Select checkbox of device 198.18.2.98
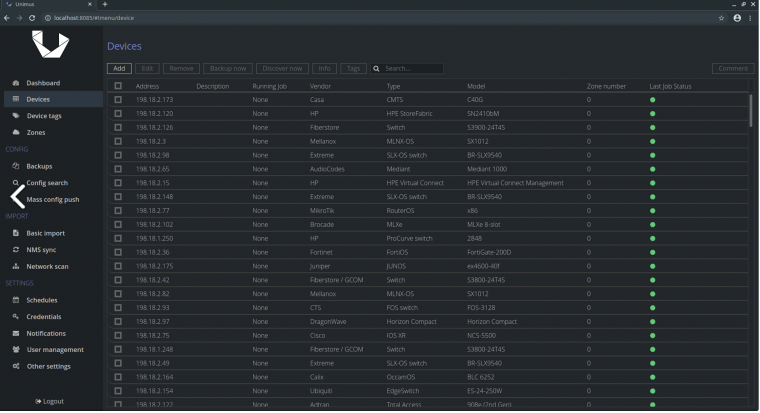 pos(118,155)
